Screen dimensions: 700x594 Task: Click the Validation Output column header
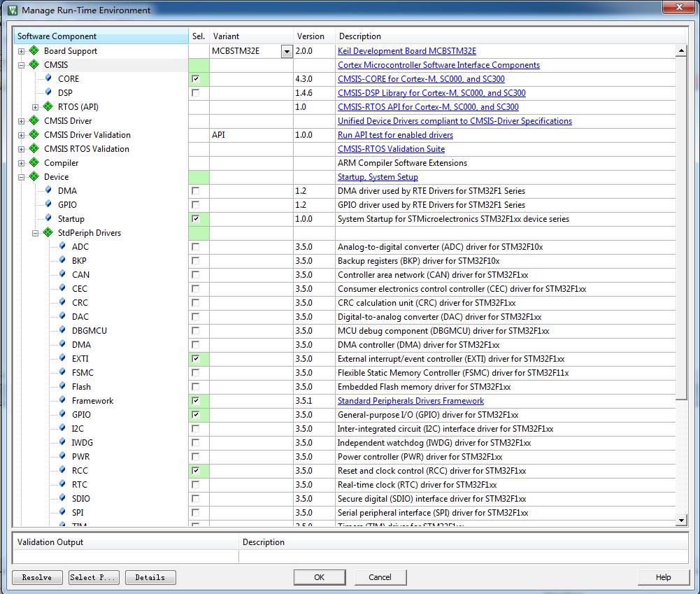pyautogui.click(x=126, y=542)
